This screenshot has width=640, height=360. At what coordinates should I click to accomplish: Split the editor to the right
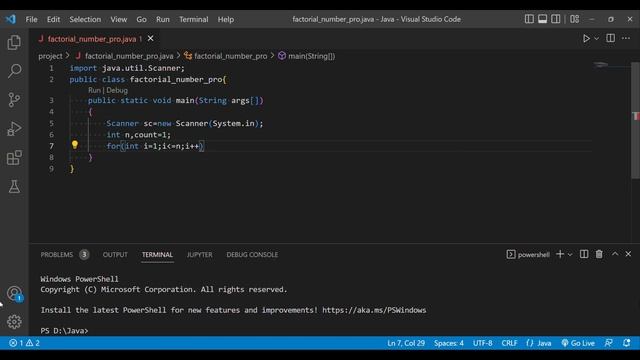click(611, 38)
